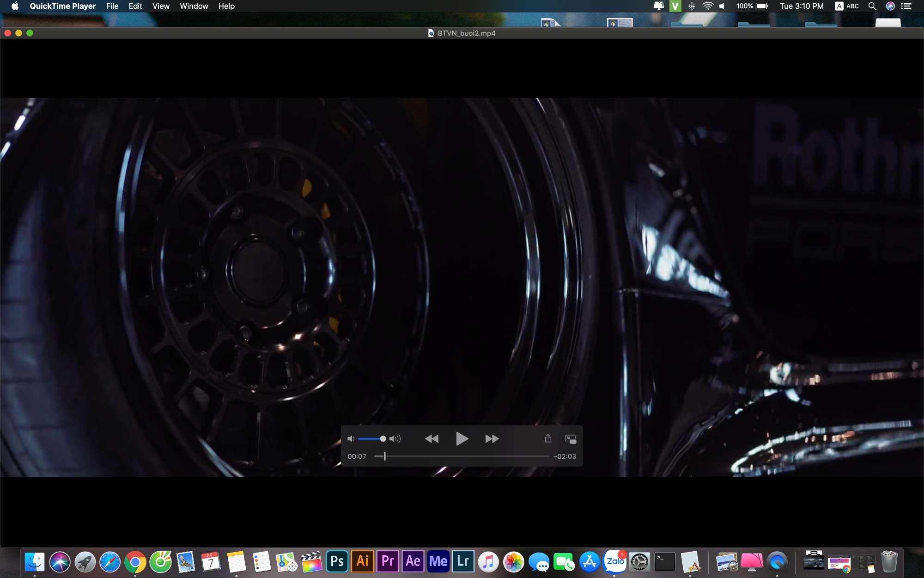Viewport: 924px width, 578px height.
Task: Click the Tue 3:10 PM clock
Action: click(x=802, y=6)
